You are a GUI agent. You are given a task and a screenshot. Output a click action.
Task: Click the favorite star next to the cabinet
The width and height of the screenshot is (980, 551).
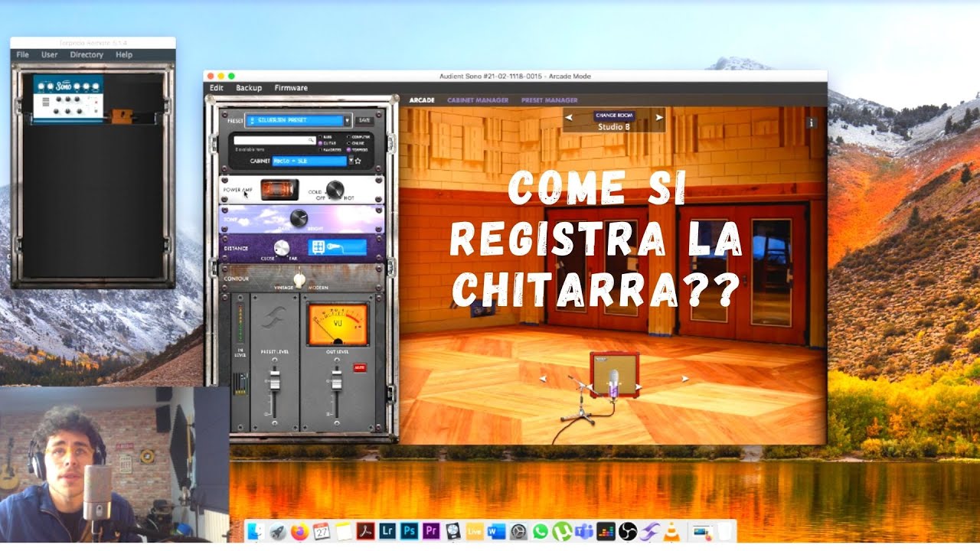pos(358,161)
